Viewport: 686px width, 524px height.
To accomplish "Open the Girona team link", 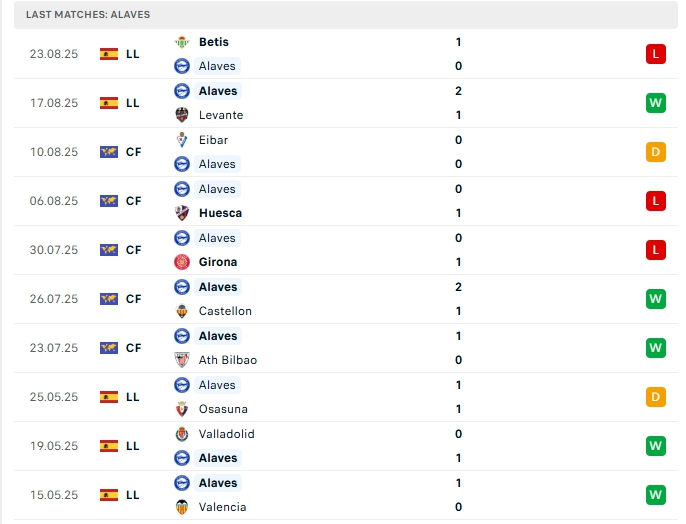I will point(218,262).
